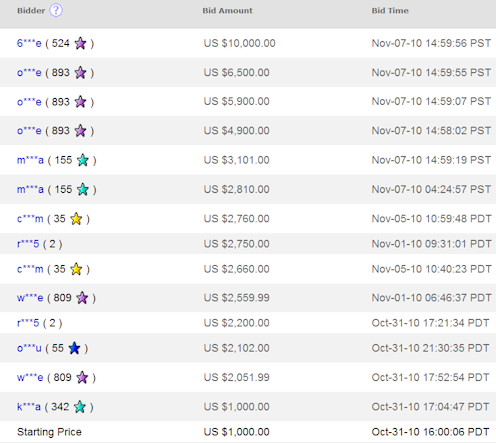Click the blue star next to o***u (55)
496x443 pixels.
click(74, 348)
